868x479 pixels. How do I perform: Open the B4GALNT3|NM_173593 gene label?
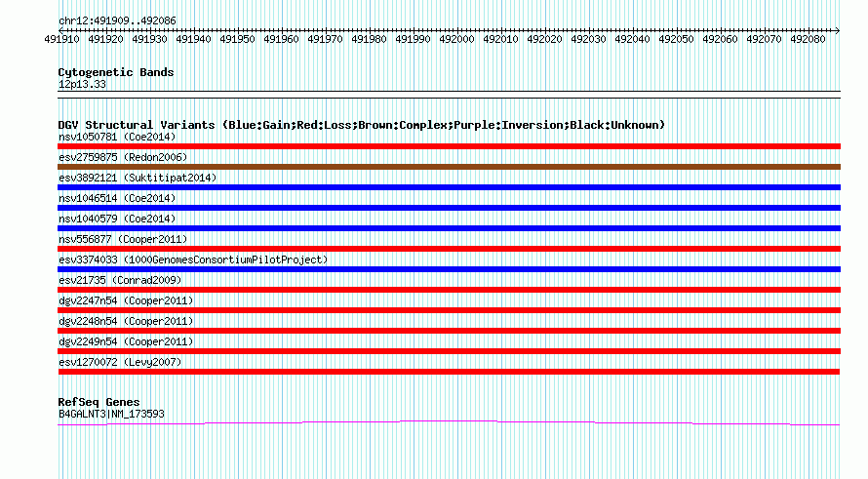[111, 414]
